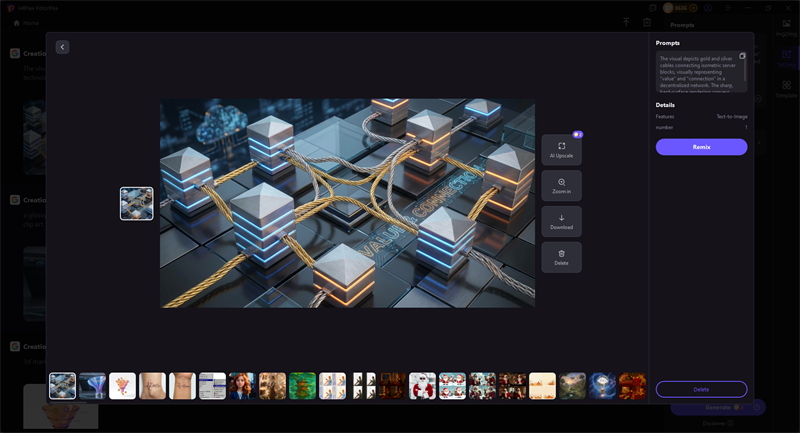Image resolution: width=800 pixels, height=433 pixels.
Task: Switch to Txt2Img in right sidebar
Action: [786, 58]
